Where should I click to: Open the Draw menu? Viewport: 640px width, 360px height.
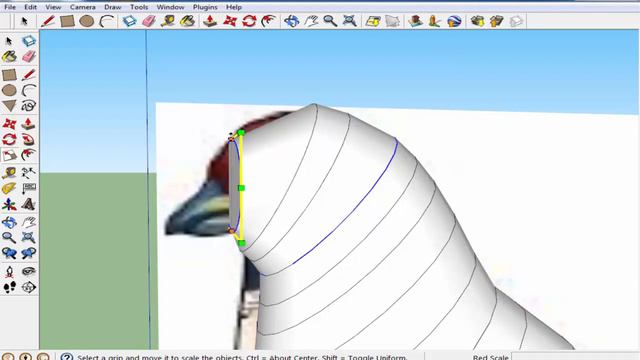[x=112, y=7]
